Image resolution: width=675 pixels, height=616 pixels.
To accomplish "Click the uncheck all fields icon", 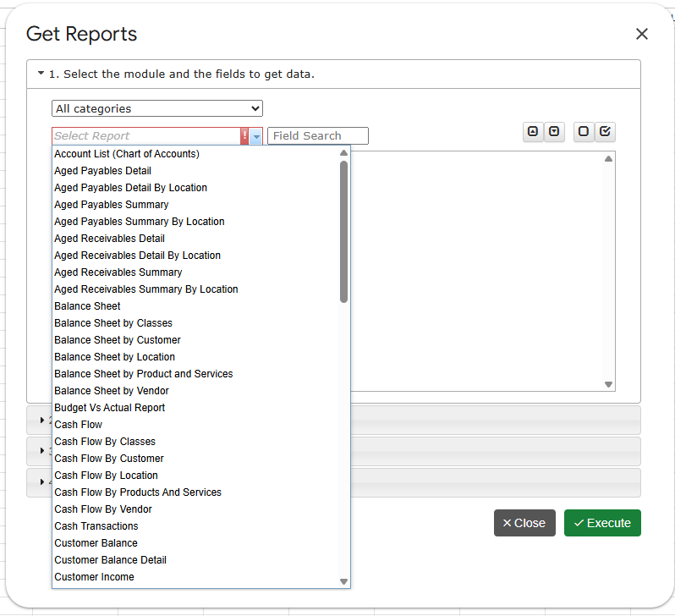I will [x=584, y=131].
